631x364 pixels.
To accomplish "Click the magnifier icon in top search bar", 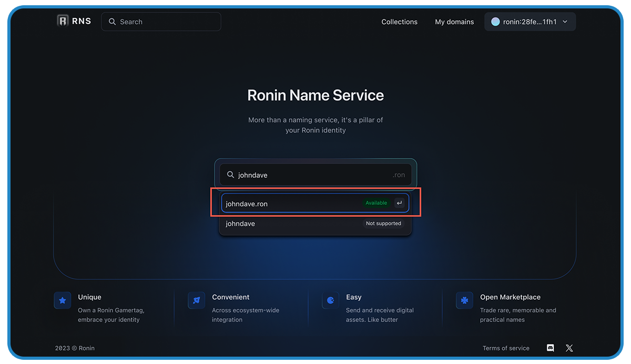I will 112,22.
